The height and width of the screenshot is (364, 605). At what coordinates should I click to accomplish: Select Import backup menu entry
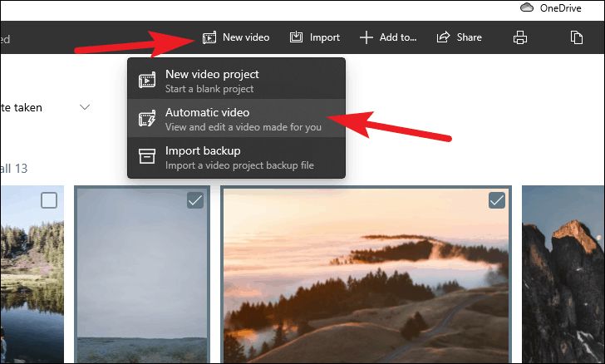(236, 157)
